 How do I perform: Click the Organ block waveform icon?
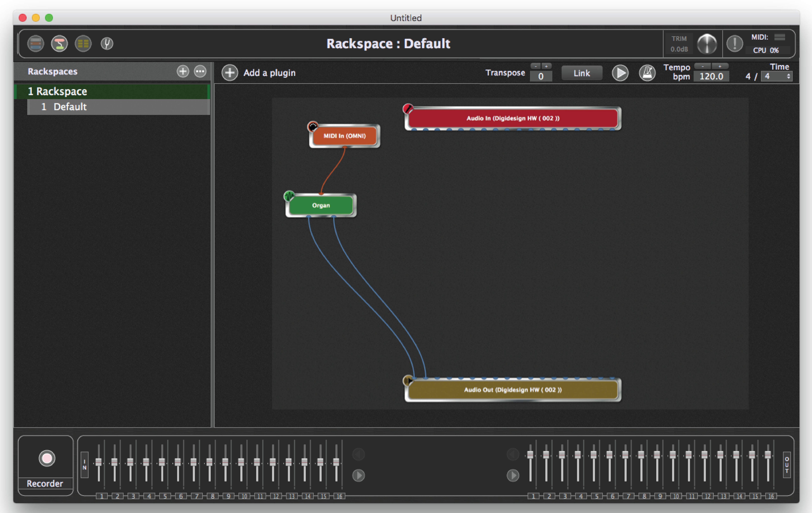point(289,196)
